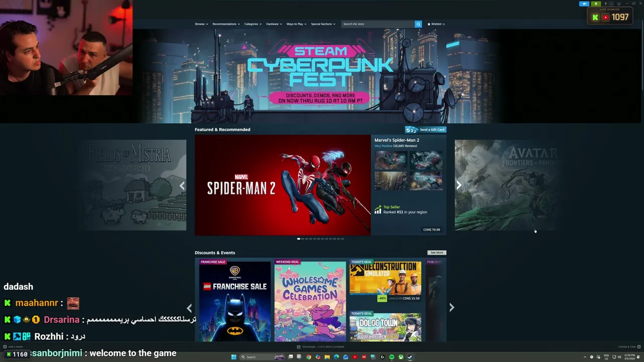644x362 pixels.
Task: Open the taskbar clock and date
Action: pyautogui.click(x=630, y=357)
